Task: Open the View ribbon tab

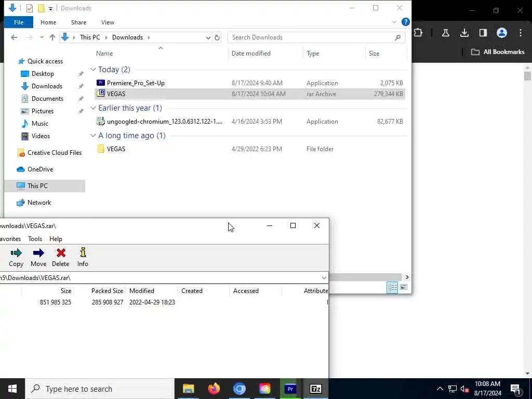Action: 108,22
